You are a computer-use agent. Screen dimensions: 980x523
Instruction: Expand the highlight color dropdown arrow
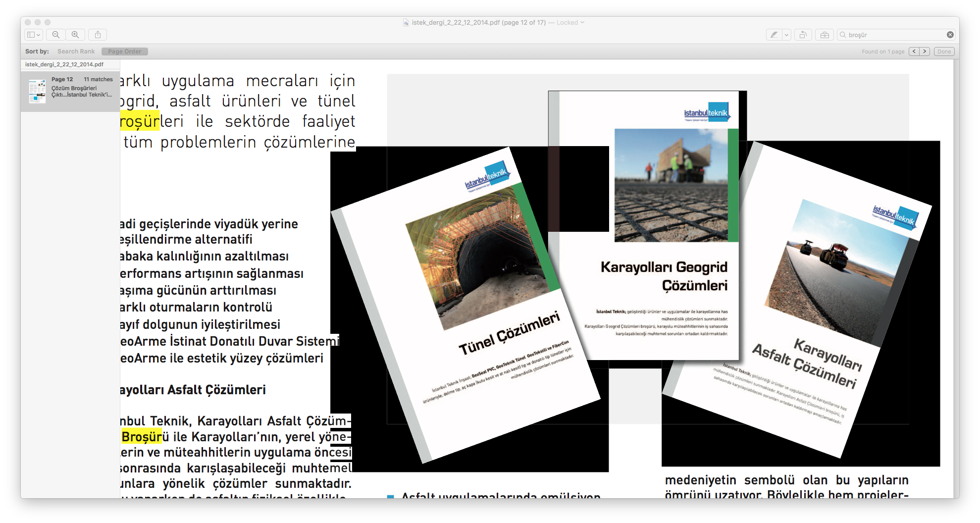[786, 35]
